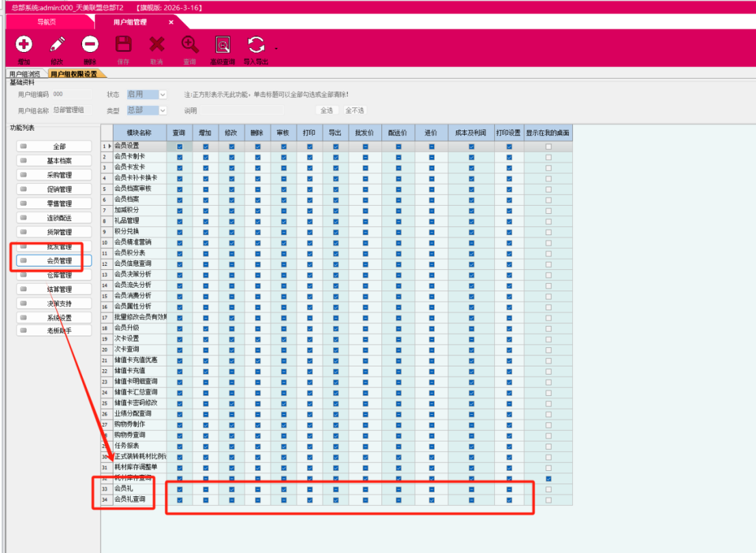The height and width of the screenshot is (553, 756).
Task: Expand the arrow next to 导入导出
Action: pyautogui.click(x=276, y=49)
